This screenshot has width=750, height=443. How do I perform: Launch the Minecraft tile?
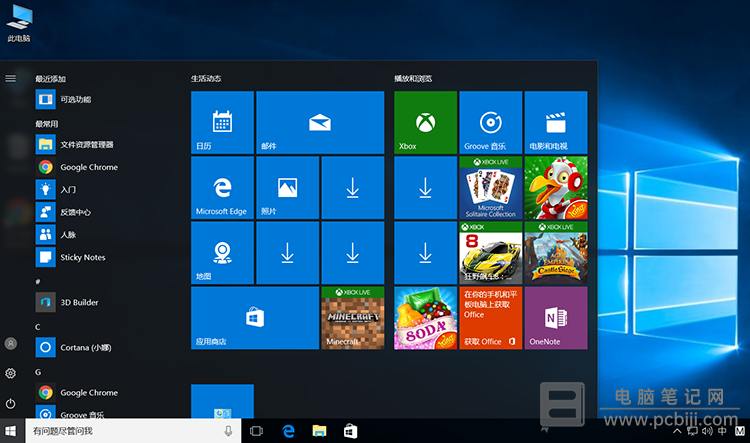[353, 318]
